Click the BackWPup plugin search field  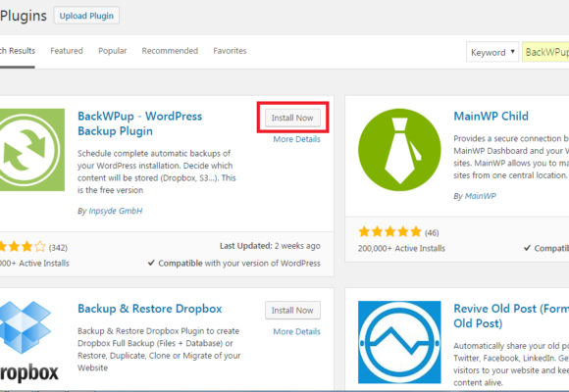(545, 52)
